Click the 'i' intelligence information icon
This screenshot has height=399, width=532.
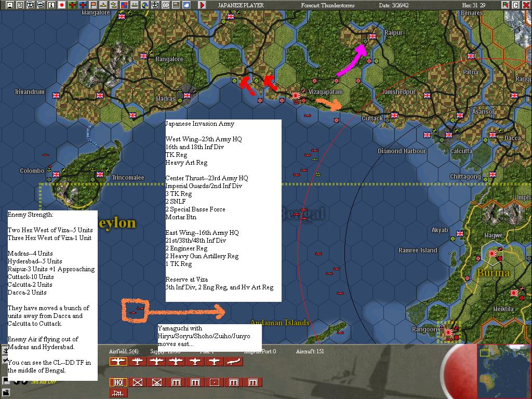[51, 5]
